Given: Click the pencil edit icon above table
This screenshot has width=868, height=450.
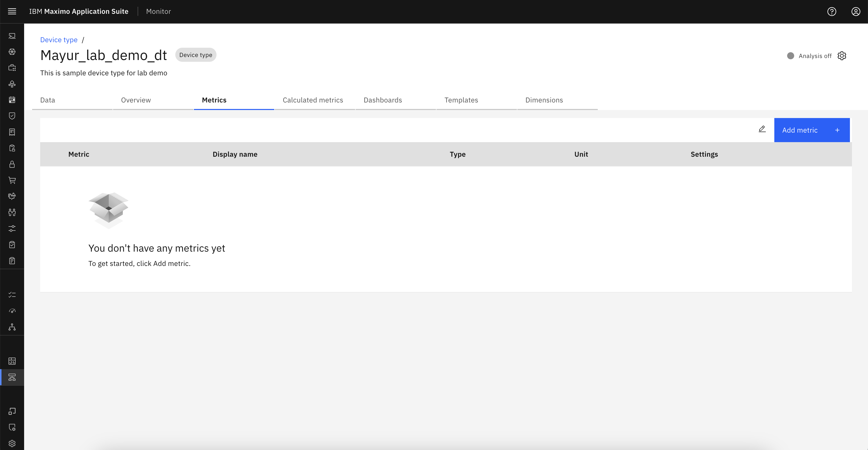Looking at the screenshot, I should pos(762,129).
